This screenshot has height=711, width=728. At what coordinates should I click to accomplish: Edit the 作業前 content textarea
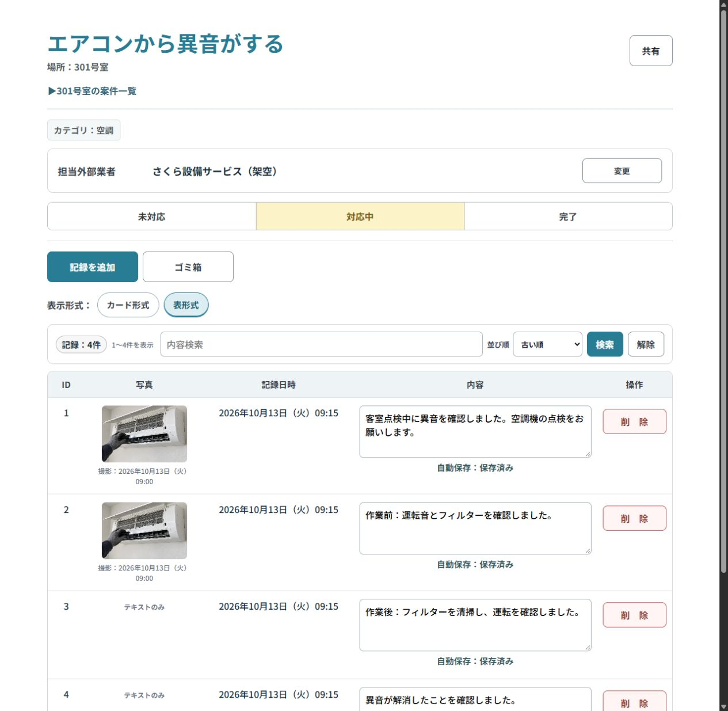(475, 529)
